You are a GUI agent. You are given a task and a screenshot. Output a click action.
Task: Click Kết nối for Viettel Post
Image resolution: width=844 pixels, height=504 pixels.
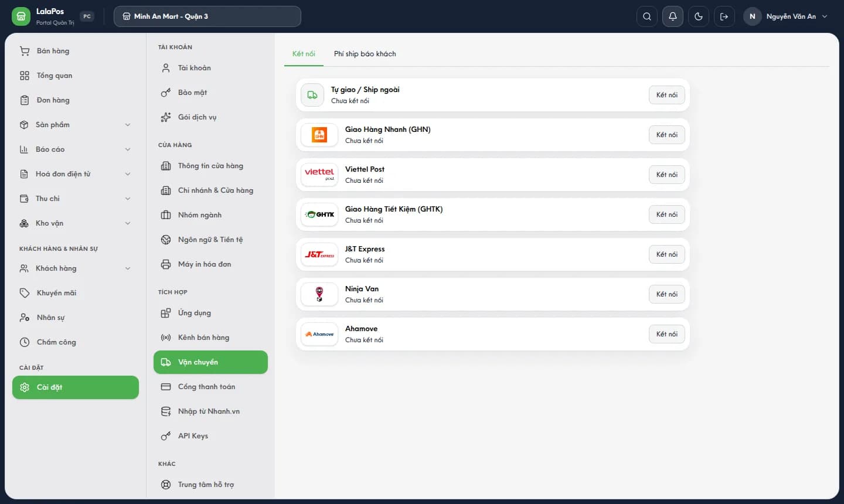coord(667,175)
